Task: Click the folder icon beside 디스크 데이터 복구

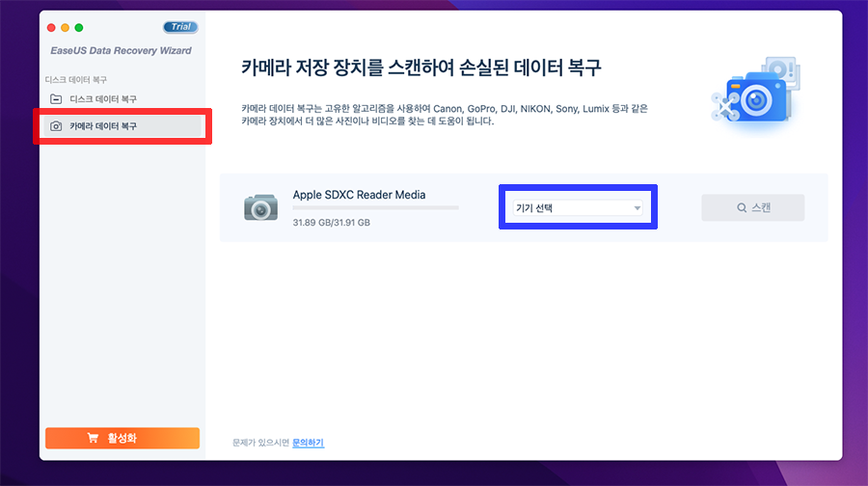Action: click(56, 99)
